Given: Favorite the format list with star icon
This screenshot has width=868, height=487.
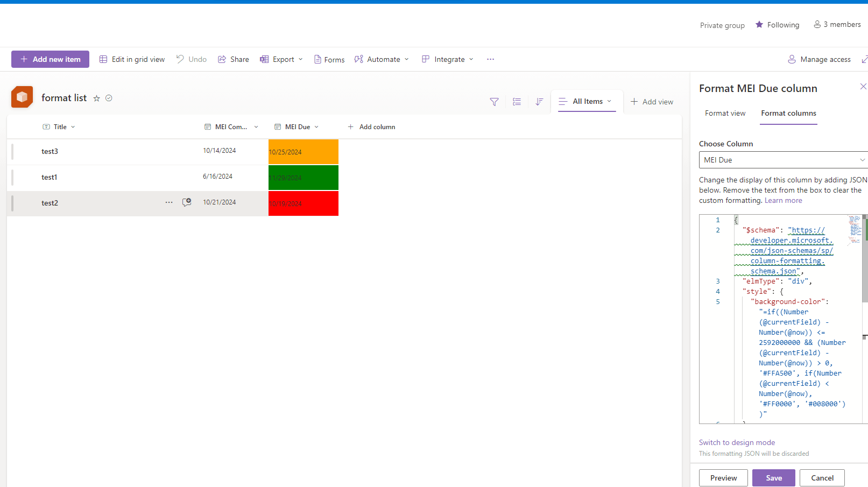Looking at the screenshot, I should (97, 98).
